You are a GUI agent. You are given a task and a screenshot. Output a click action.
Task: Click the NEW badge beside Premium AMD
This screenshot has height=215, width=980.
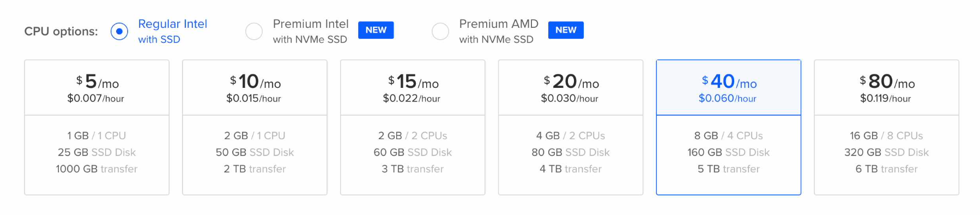[566, 30]
